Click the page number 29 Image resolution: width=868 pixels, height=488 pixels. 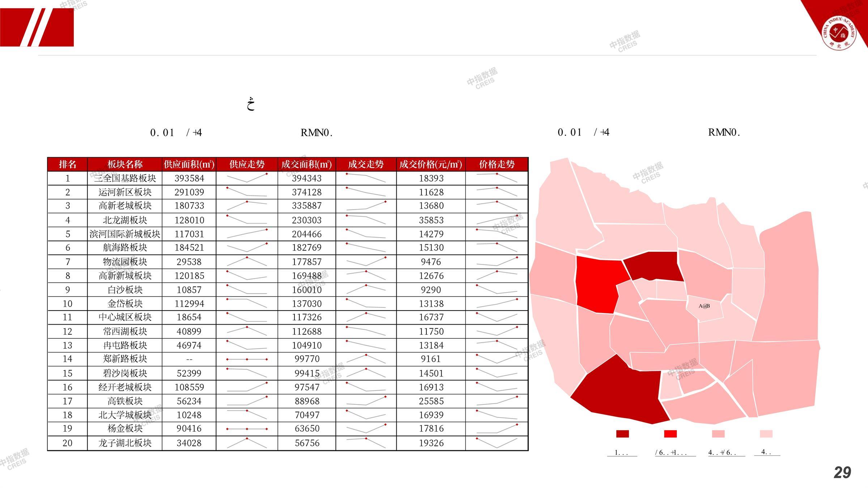click(x=842, y=472)
